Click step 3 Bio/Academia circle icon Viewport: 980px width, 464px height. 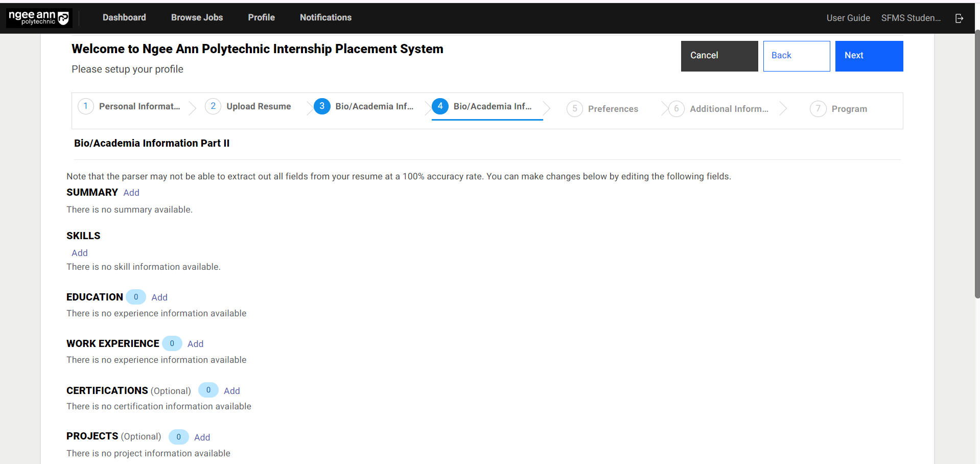322,106
